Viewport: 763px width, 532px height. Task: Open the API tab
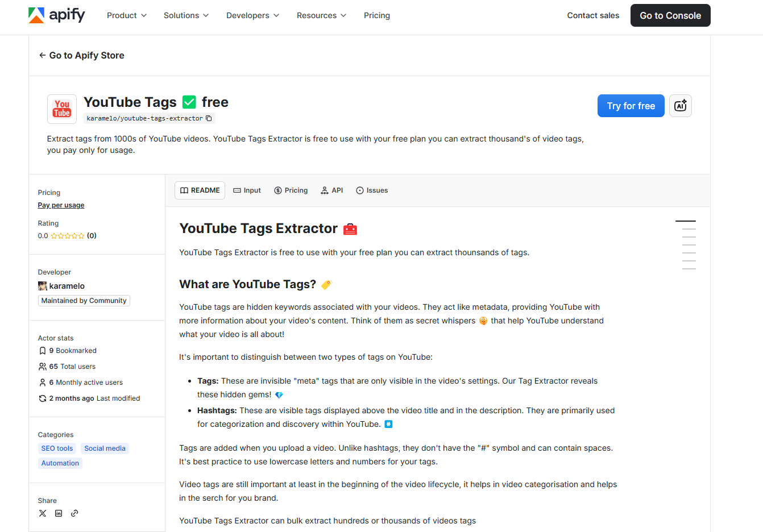tap(331, 190)
